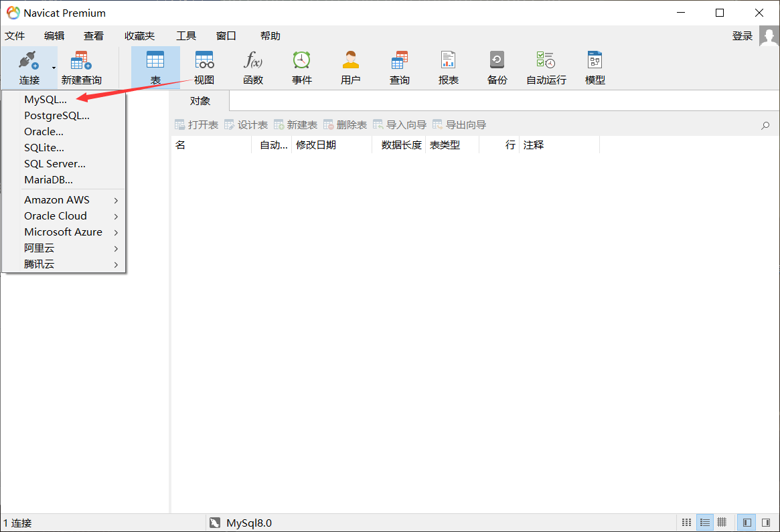Expand the Microsoft Azure submenu
The image size is (780, 532).
[x=64, y=232]
